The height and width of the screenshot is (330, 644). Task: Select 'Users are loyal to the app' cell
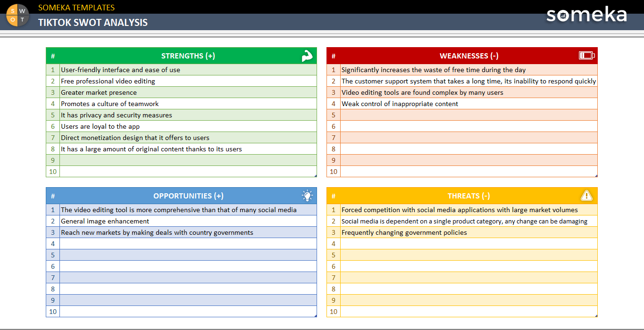coord(188,126)
